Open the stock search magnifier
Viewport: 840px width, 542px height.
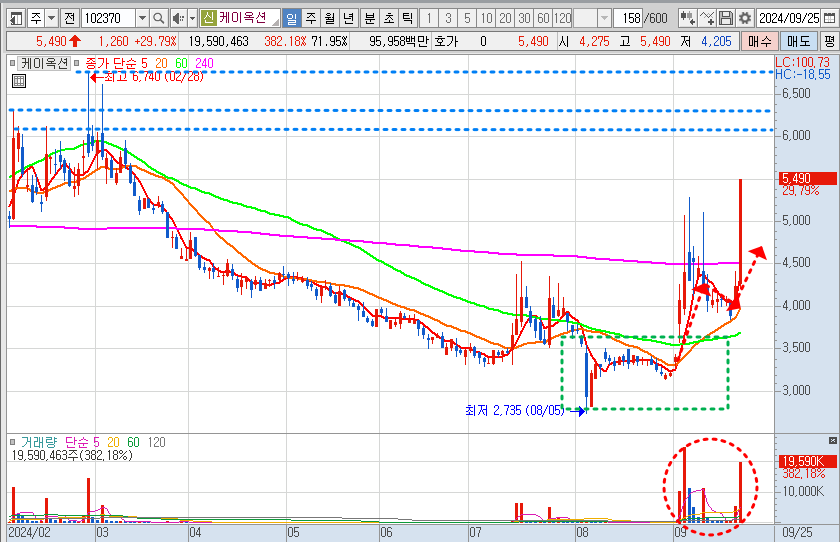[x=158, y=19]
